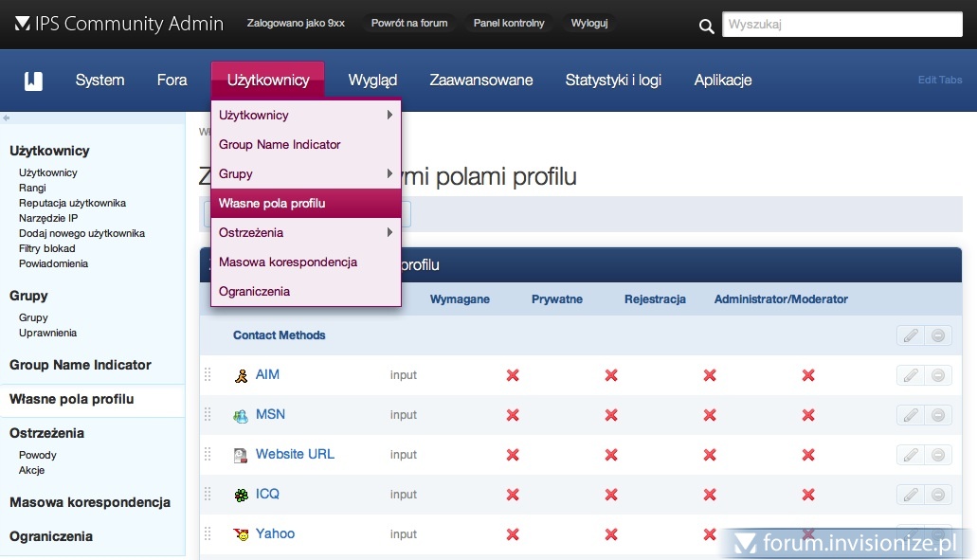Viewport: 977px width, 560px height.
Task: Click the edit pencil icon for AIM
Action: [x=910, y=375]
